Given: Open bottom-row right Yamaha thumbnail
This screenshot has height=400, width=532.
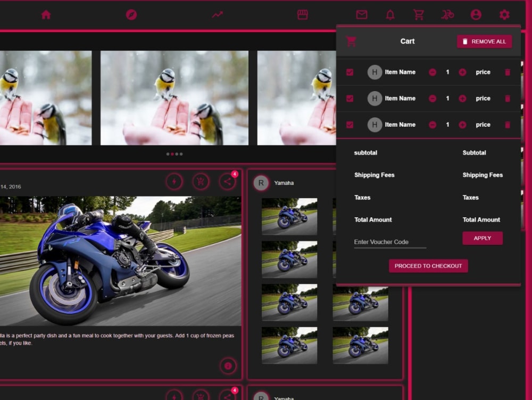Looking at the screenshot, I should pos(360,345).
